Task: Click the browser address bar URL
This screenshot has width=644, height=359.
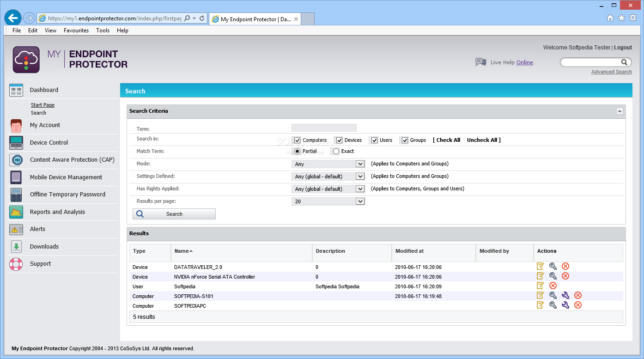Action: [x=115, y=18]
